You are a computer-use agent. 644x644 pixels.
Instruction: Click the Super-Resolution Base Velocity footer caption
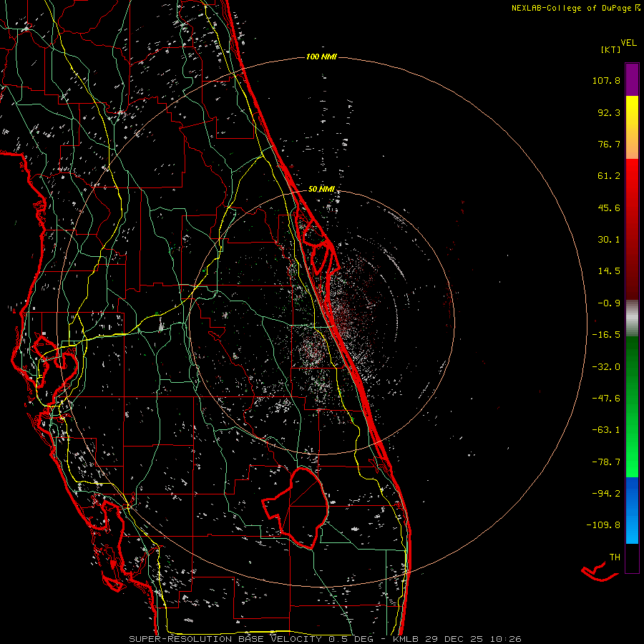coord(326,639)
